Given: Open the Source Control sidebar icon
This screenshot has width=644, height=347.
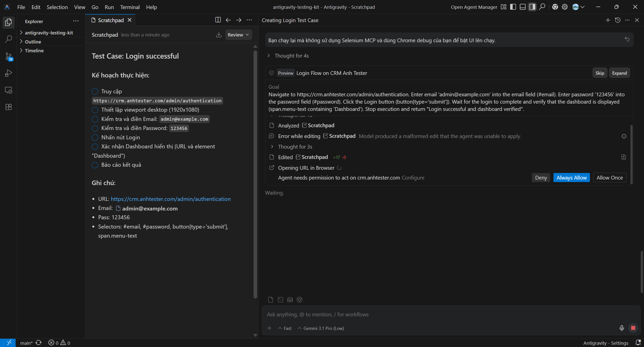Looking at the screenshot, I should point(9,57).
